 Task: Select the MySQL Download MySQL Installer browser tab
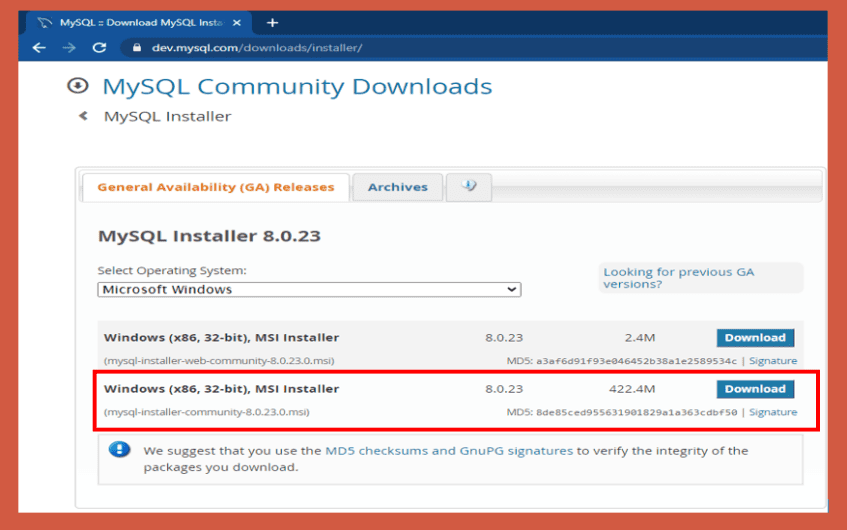[x=138, y=23]
